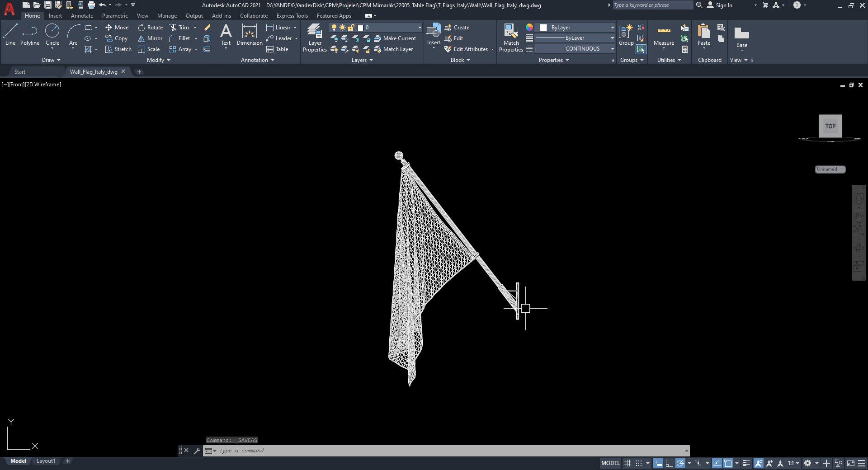Activate the Copy command
Image resolution: width=868 pixels, height=470 pixels.
[117, 38]
